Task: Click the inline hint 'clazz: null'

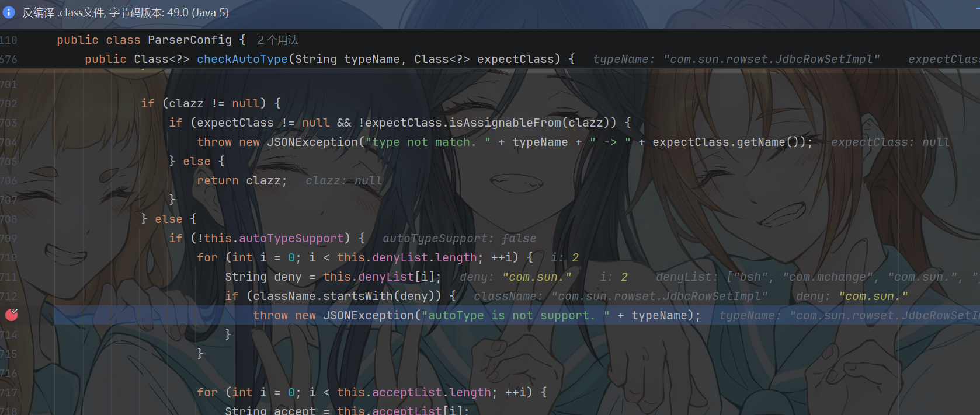Action: pos(344,180)
